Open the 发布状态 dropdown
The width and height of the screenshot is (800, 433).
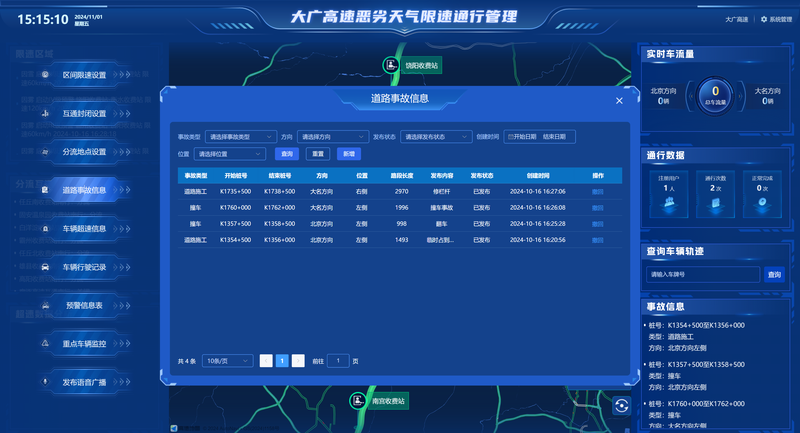[436, 137]
